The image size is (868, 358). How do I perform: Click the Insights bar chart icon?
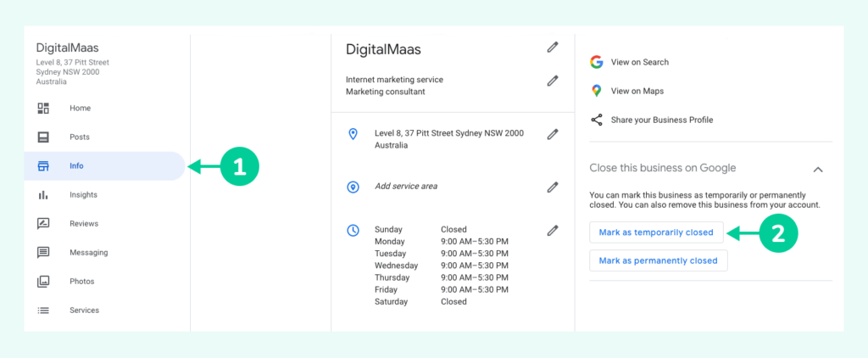point(43,194)
